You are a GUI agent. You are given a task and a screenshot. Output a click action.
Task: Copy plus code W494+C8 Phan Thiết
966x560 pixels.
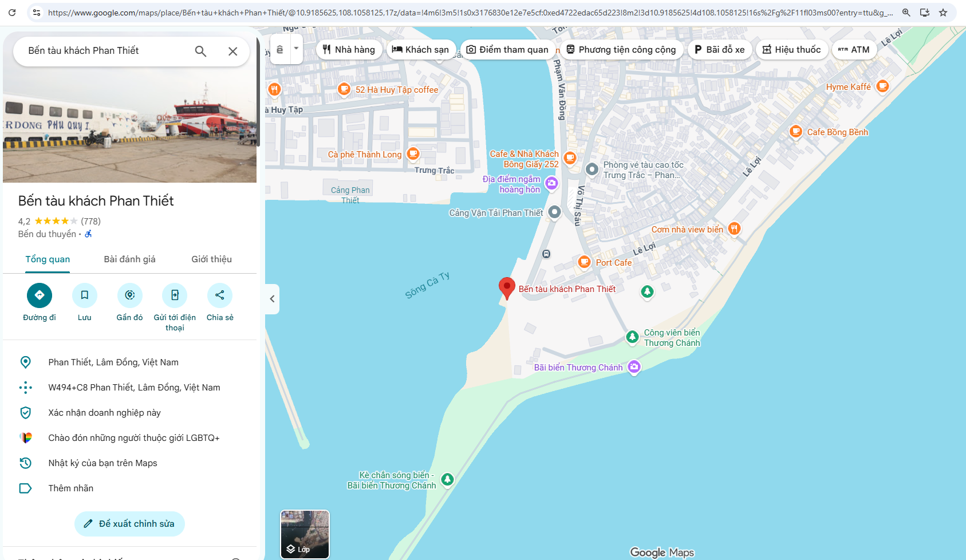[x=129, y=388]
